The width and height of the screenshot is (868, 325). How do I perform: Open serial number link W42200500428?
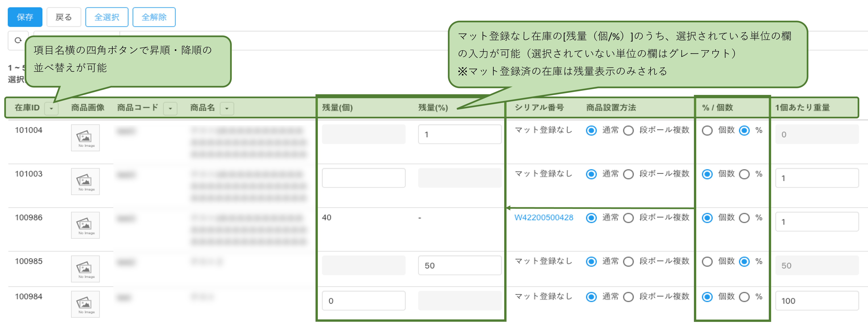(543, 218)
